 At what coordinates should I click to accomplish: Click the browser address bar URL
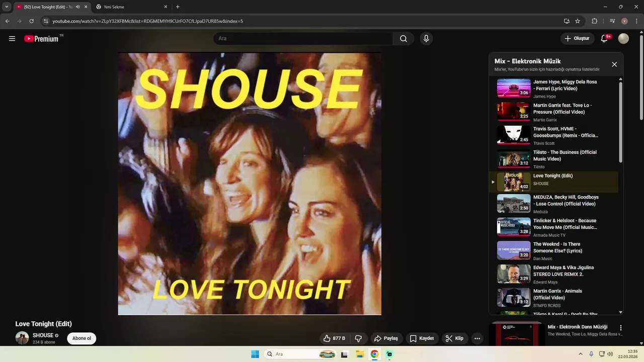(148, 21)
